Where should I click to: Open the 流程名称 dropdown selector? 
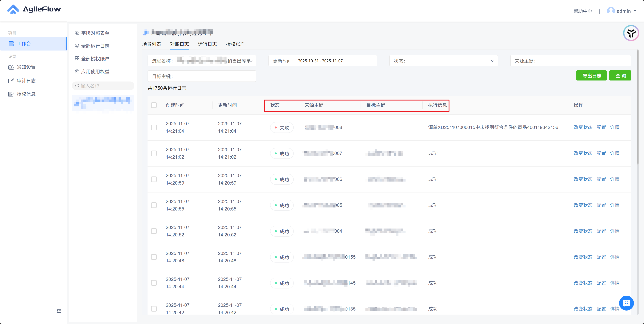click(252, 61)
